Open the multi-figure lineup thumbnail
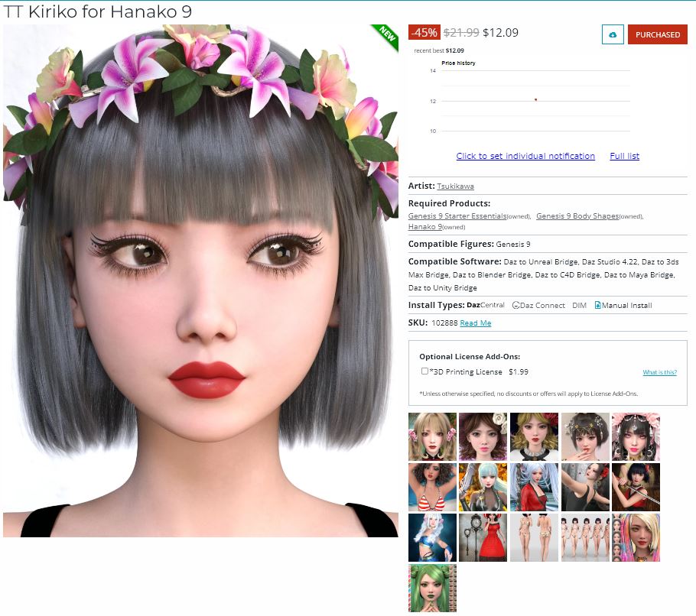 tap(585, 537)
